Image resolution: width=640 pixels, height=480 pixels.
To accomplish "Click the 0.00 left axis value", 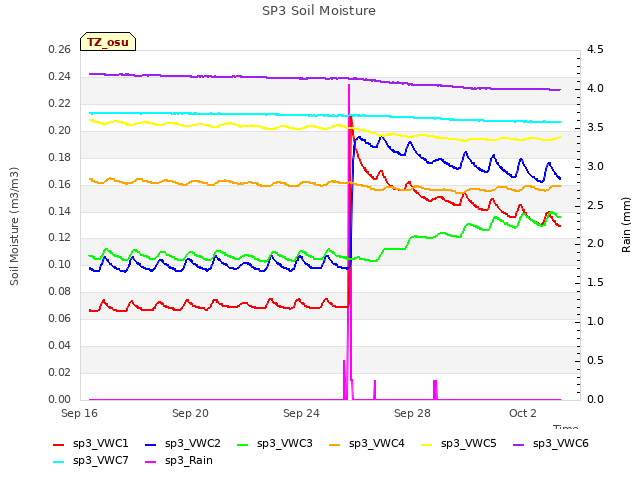I will point(60,399).
